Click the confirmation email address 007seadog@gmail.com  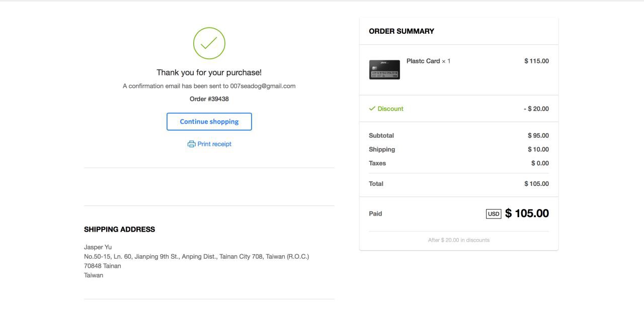(x=263, y=86)
